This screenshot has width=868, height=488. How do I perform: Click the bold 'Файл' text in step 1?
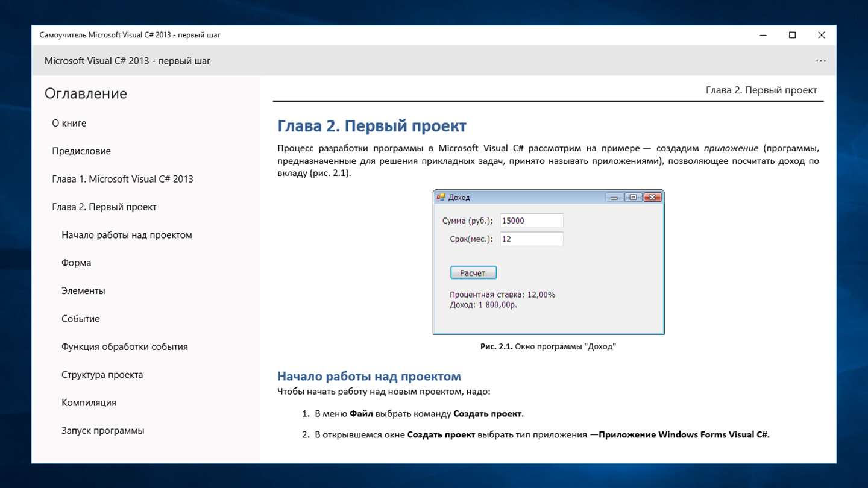(361, 414)
